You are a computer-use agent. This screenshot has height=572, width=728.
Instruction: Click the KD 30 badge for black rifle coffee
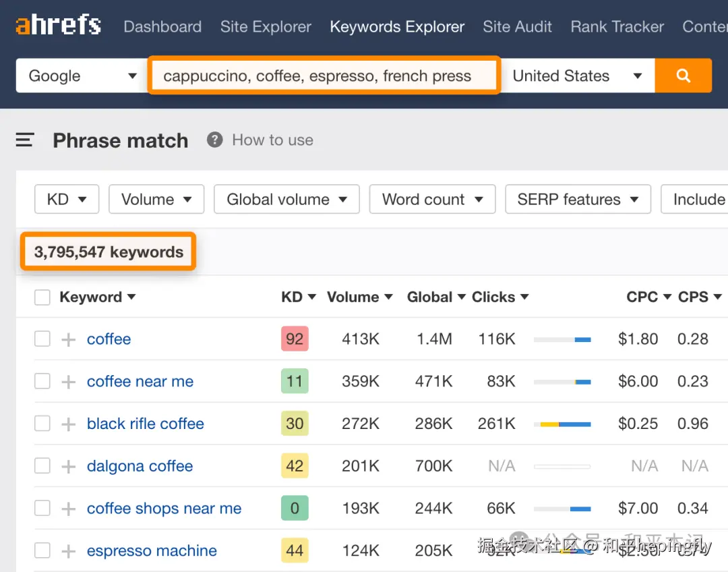point(295,424)
